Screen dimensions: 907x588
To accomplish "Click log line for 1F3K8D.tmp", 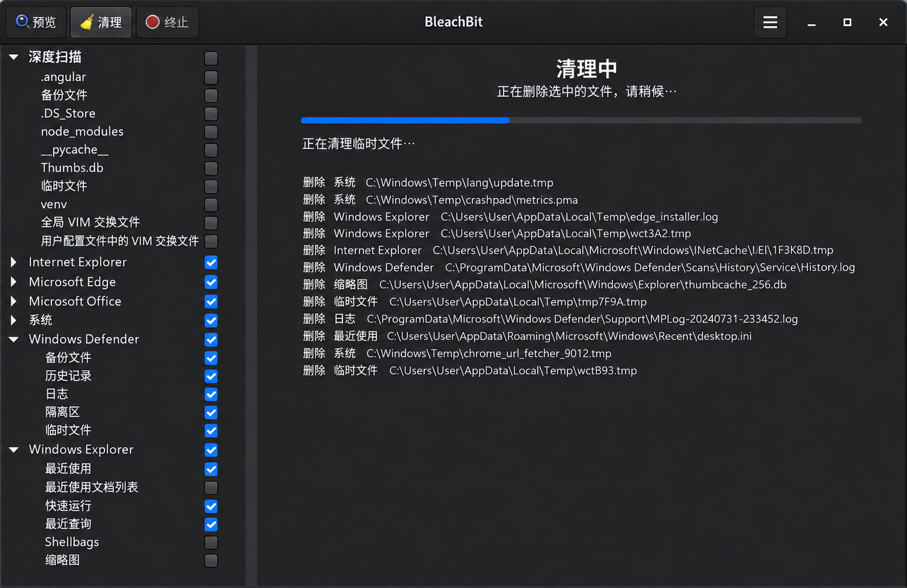I will (568, 250).
